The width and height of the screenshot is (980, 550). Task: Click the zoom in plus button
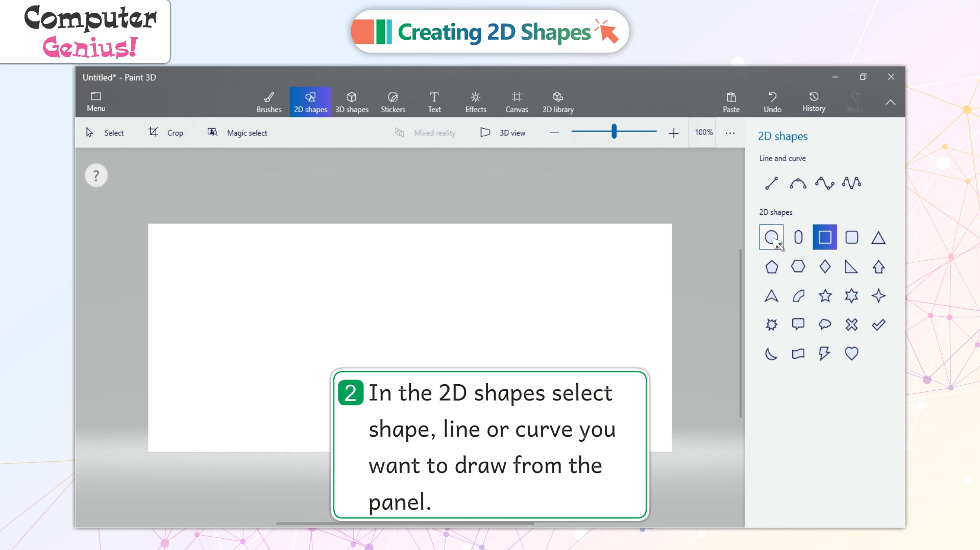click(674, 133)
